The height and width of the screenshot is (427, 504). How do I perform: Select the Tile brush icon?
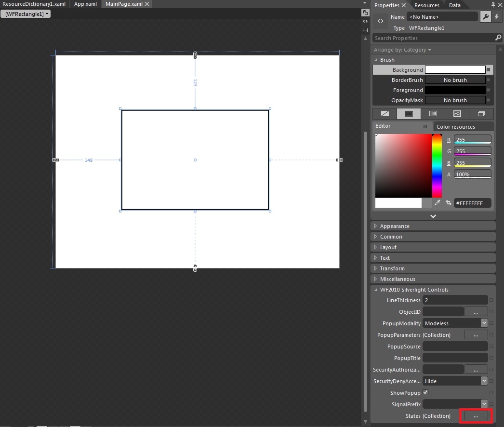tap(457, 114)
